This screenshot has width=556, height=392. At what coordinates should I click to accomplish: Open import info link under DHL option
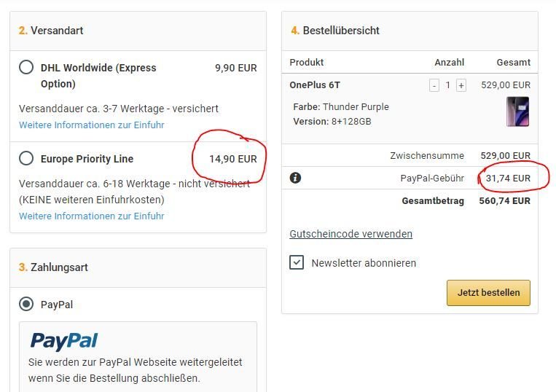[92, 125]
